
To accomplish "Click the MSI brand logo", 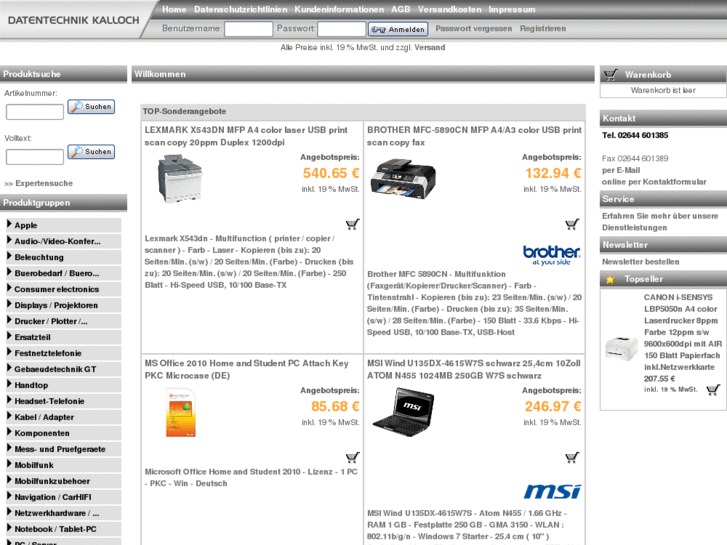I will click(x=552, y=492).
